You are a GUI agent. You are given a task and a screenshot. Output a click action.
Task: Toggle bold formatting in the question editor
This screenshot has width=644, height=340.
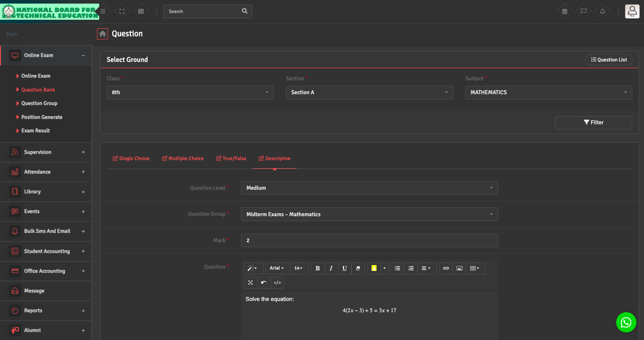[318, 268]
